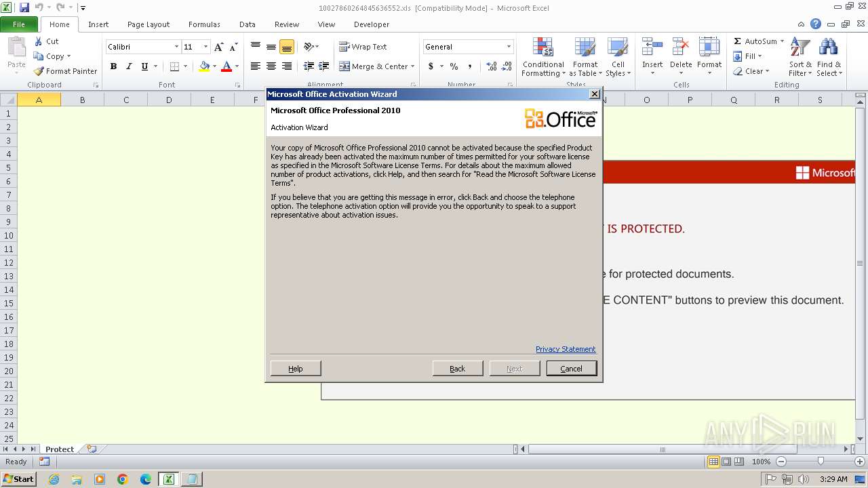The width and height of the screenshot is (868, 488).
Task: Click the Format Painter brush
Action: click(x=39, y=71)
